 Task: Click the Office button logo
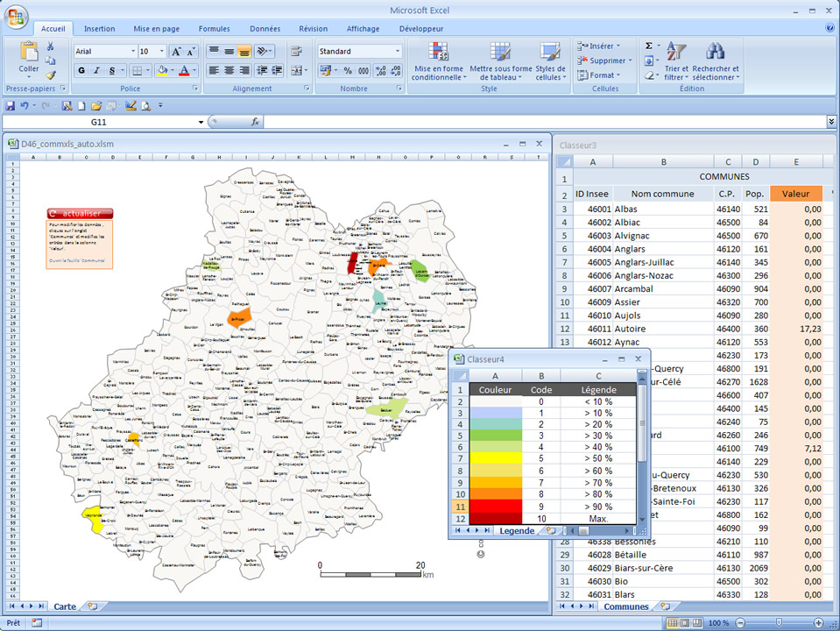coord(16,17)
